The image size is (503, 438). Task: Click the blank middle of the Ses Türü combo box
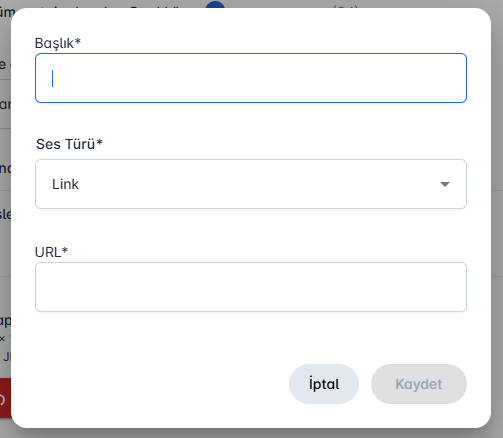[x=251, y=184]
